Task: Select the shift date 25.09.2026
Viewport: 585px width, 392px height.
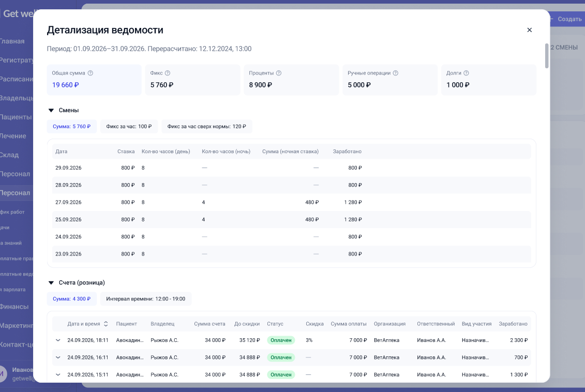Action: click(x=68, y=219)
